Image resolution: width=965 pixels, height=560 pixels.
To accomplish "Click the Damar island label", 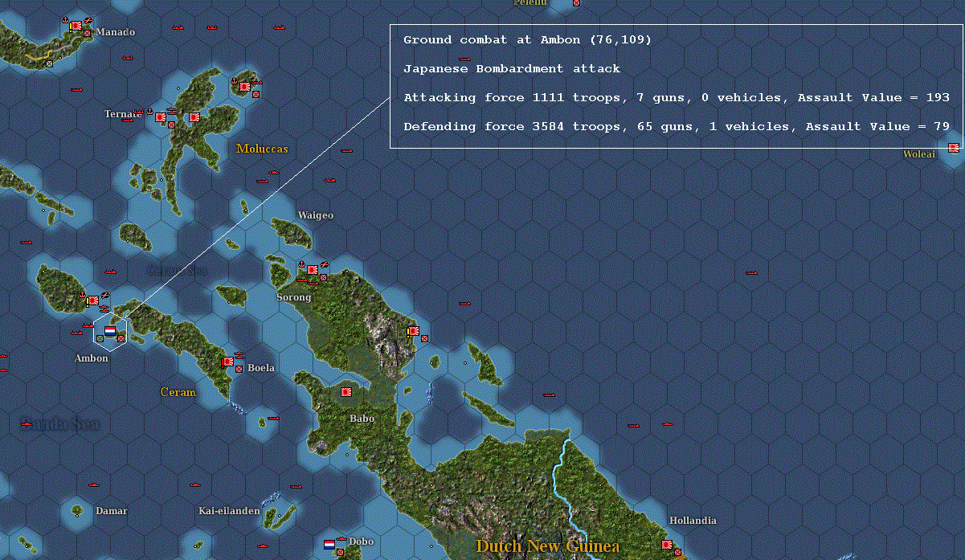I will pos(111,511).
